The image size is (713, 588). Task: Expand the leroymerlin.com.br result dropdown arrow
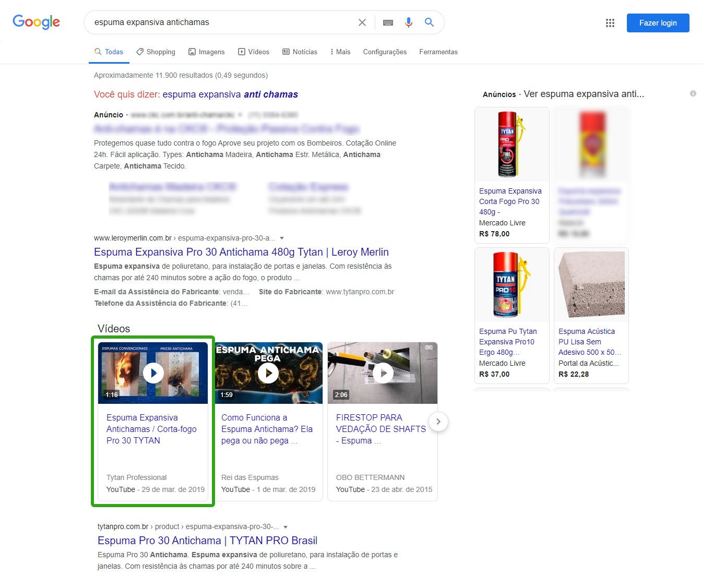point(282,238)
